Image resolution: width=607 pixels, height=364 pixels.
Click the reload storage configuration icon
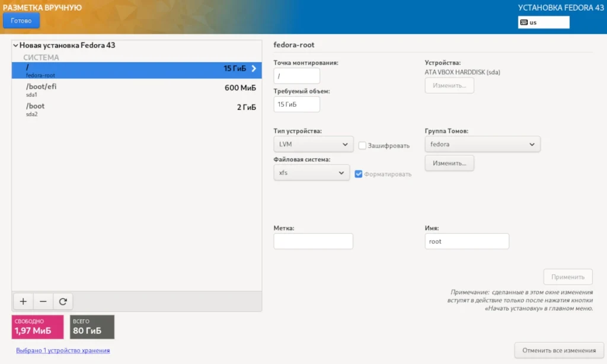point(63,301)
